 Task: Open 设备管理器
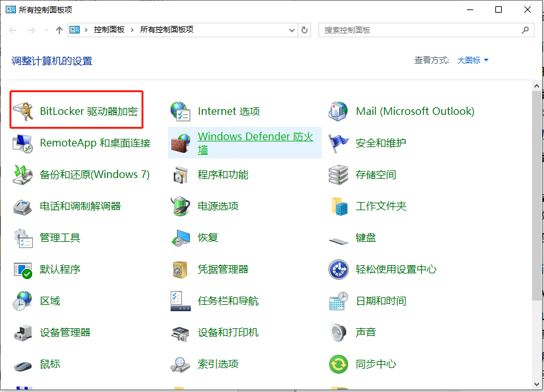click(x=67, y=333)
